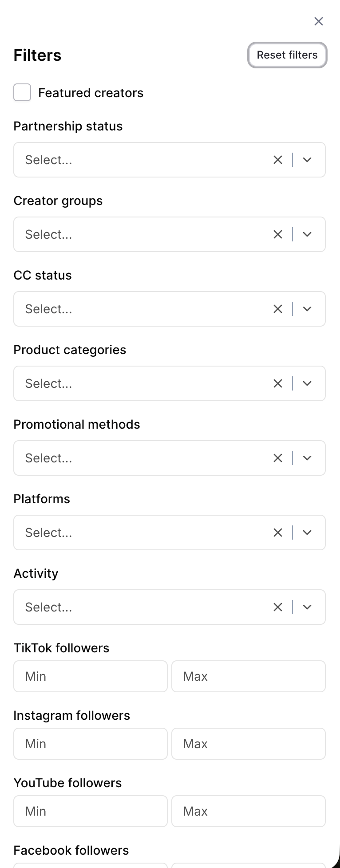Viewport: 340px width, 868px height.
Task: Close the Filters panel
Action: (x=318, y=21)
